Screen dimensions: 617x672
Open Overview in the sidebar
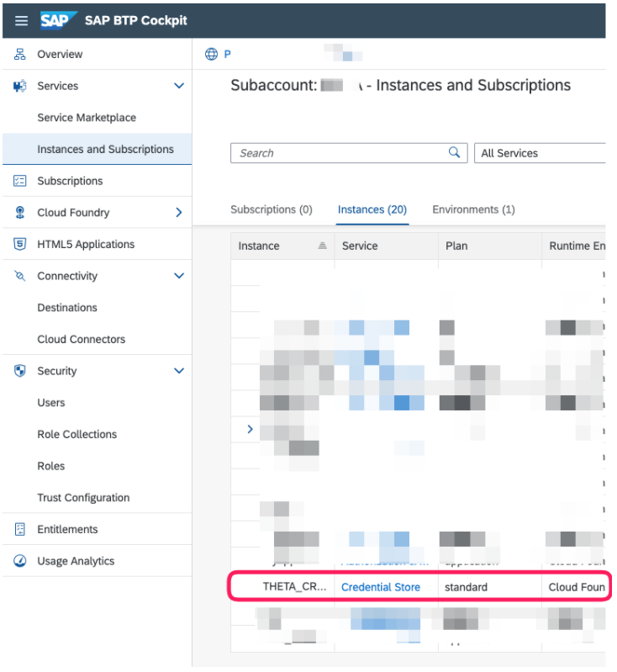point(97,54)
